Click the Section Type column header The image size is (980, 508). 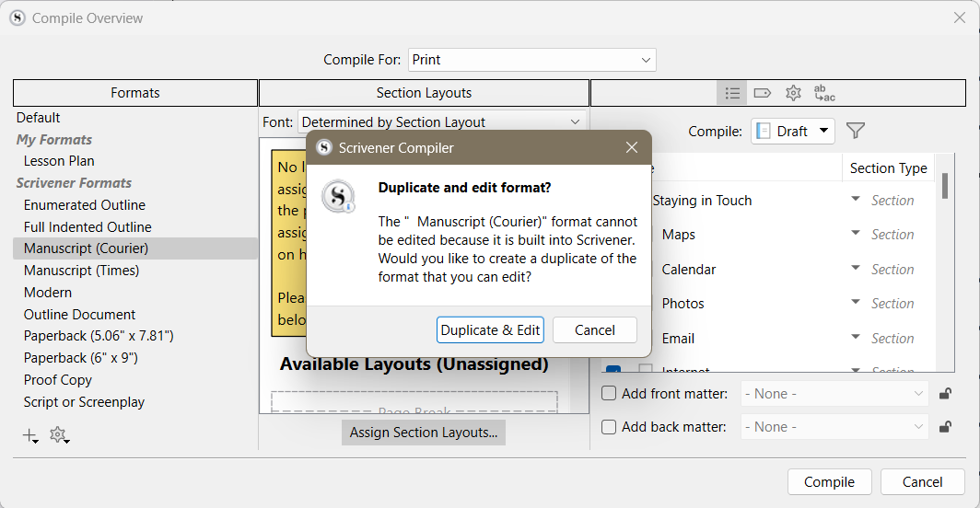(888, 168)
